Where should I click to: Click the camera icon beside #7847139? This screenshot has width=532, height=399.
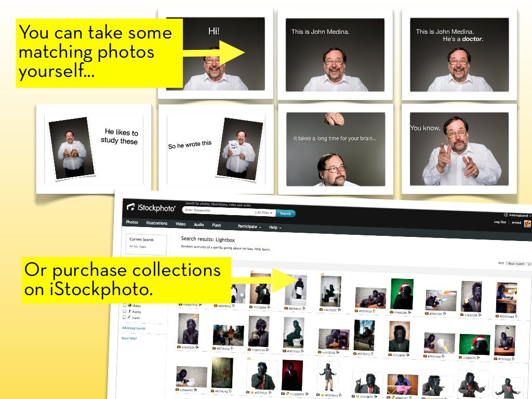click(179, 347)
